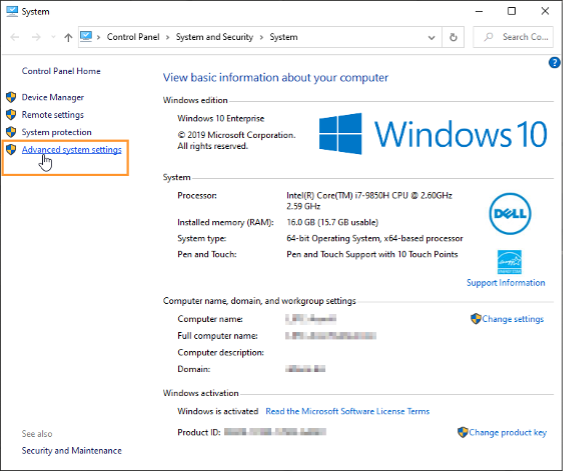Select Control Panel in breadcrumb path
The image size is (564, 472).
[133, 37]
